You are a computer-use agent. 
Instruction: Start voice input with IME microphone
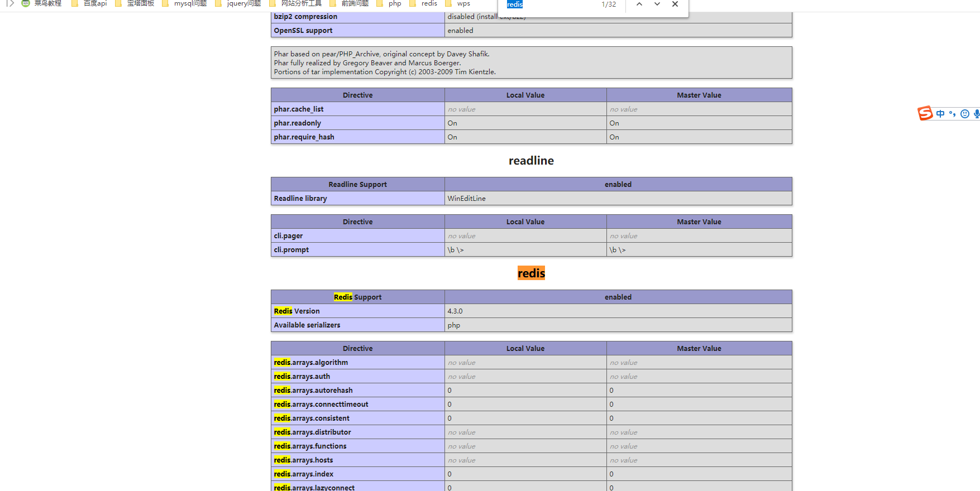[x=976, y=114]
